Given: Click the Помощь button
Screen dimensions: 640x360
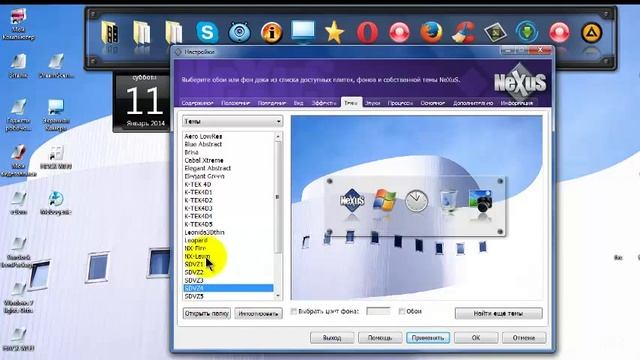Looking at the screenshot, I should click(380, 338).
